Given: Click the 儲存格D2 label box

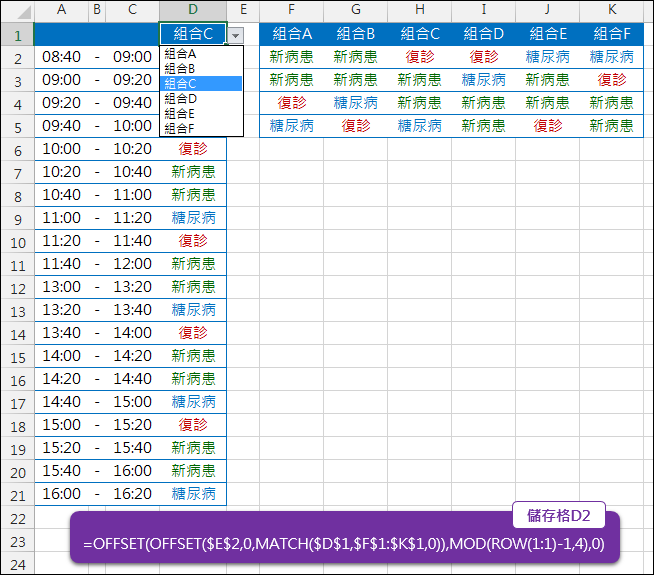Looking at the screenshot, I should (558, 515).
